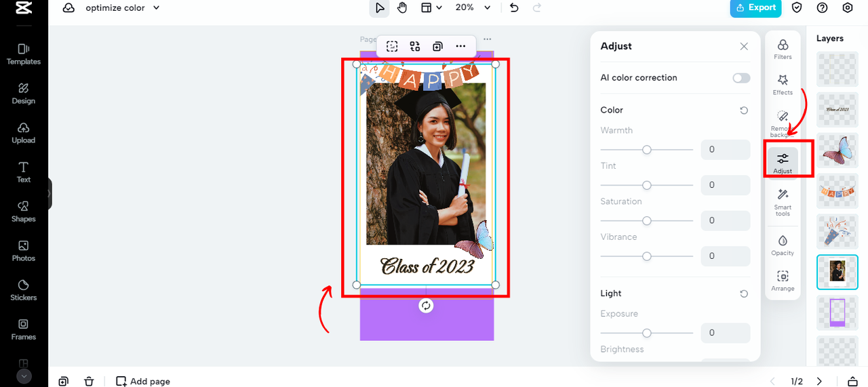
Task: Open Smart tools
Action: point(783,203)
